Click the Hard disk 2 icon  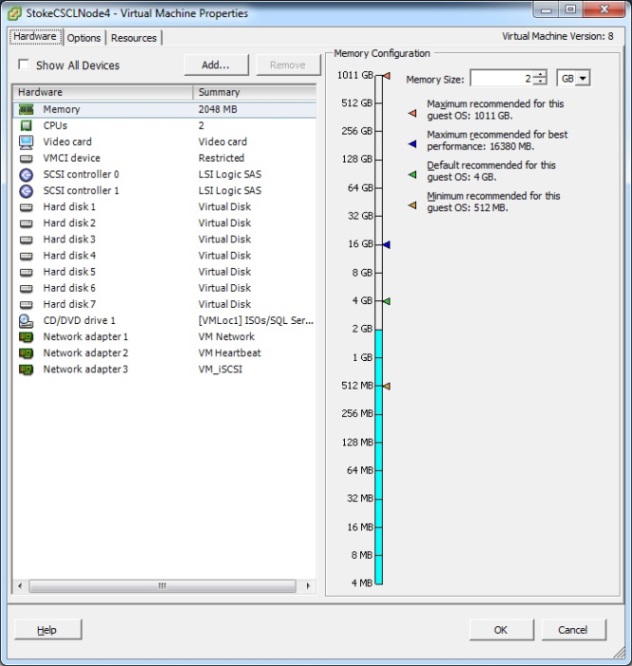pyautogui.click(x=26, y=223)
